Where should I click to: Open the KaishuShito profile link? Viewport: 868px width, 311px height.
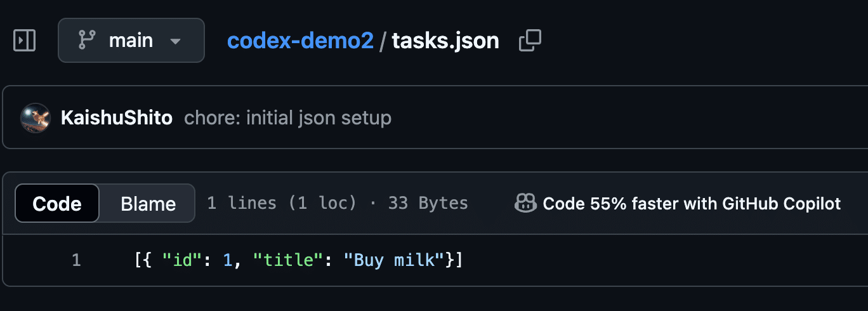click(117, 118)
